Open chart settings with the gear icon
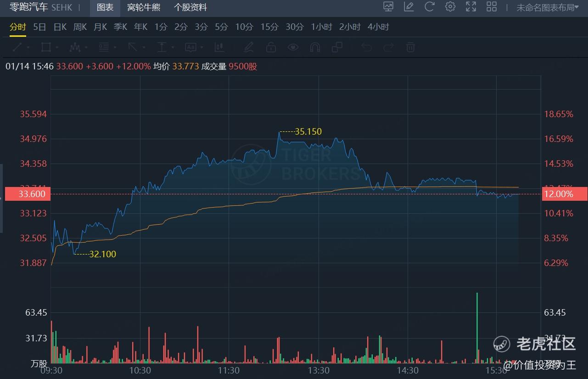This screenshot has height=379, width=588. pyautogui.click(x=450, y=7)
